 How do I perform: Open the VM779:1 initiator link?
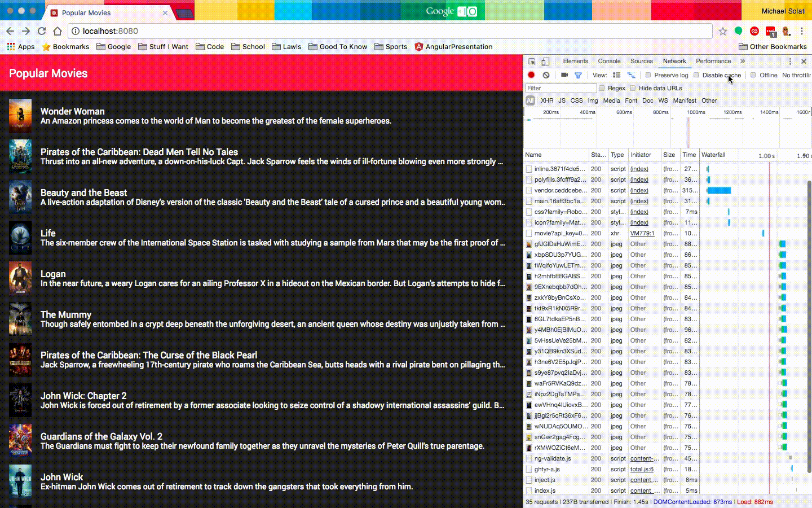(641, 234)
